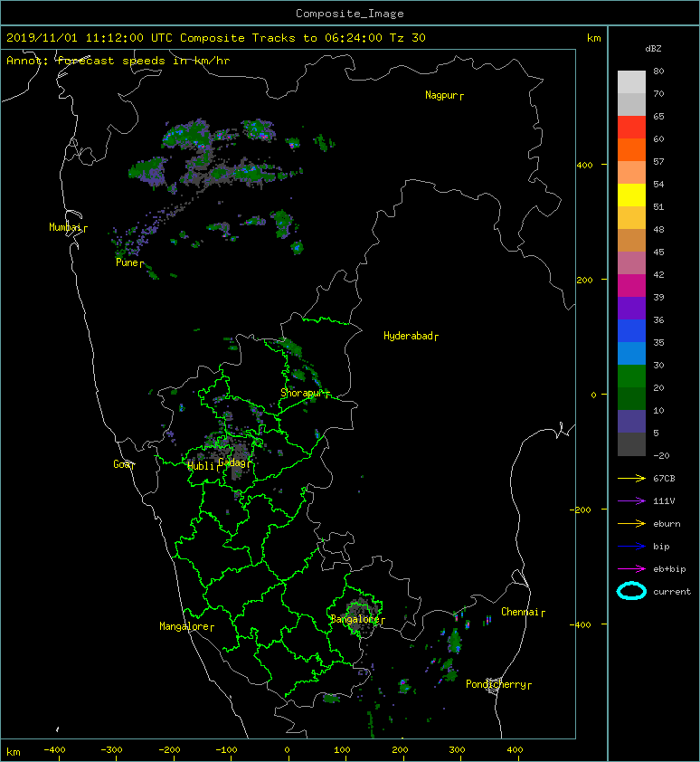This screenshot has height=762, width=700.
Task: Click the slate purple 10 dBZ color swatch
Action: tap(631, 421)
